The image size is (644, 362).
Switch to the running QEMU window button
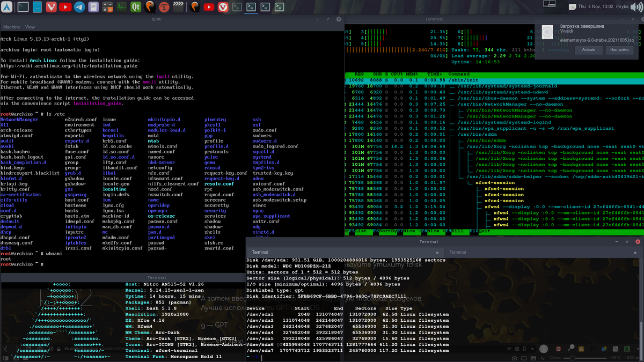point(195,7)
